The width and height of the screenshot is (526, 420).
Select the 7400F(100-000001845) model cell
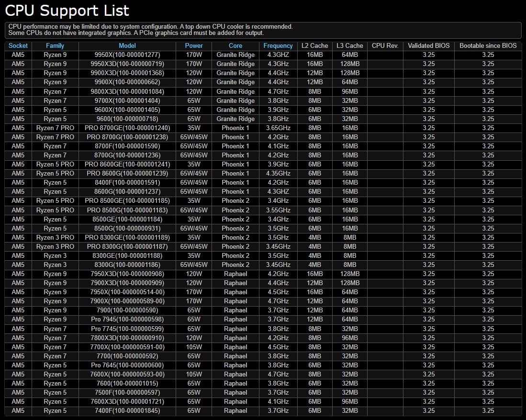point(127,411)
